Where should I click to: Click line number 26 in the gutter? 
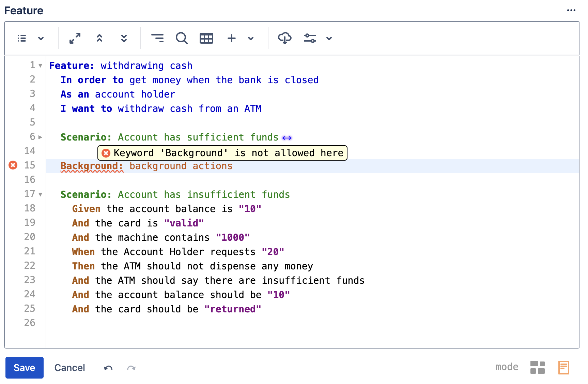[x=30, y=323]
